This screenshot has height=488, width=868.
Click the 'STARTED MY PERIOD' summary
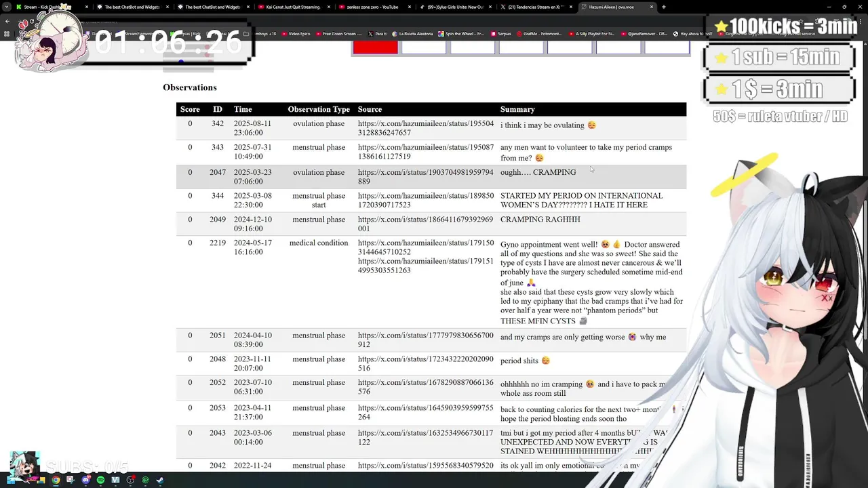[582, 200]
